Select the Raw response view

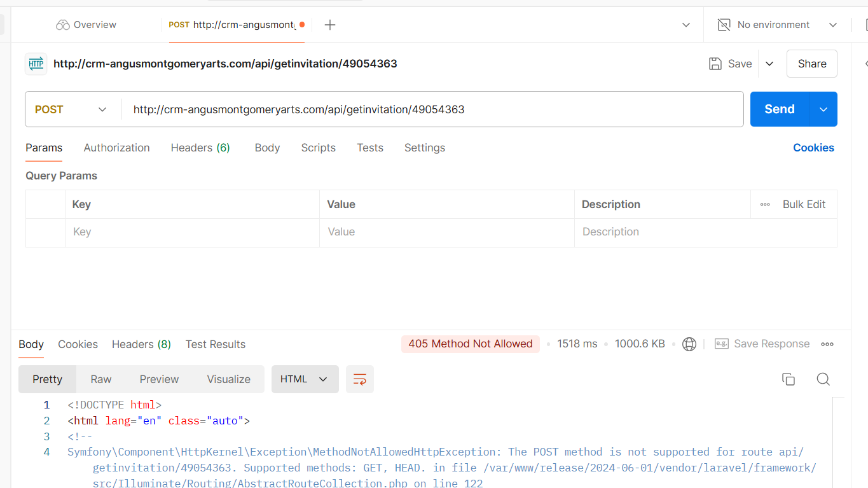(100, 379)
